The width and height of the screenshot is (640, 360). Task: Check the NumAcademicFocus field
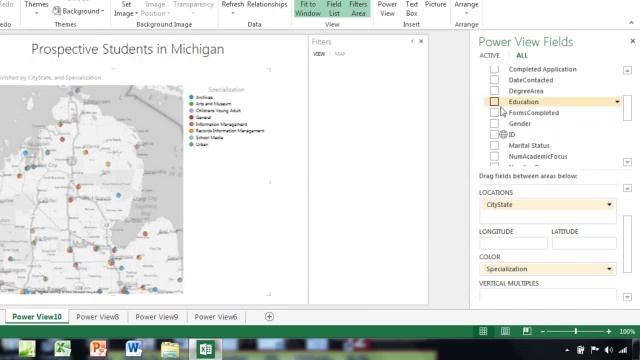coord(494,156)
